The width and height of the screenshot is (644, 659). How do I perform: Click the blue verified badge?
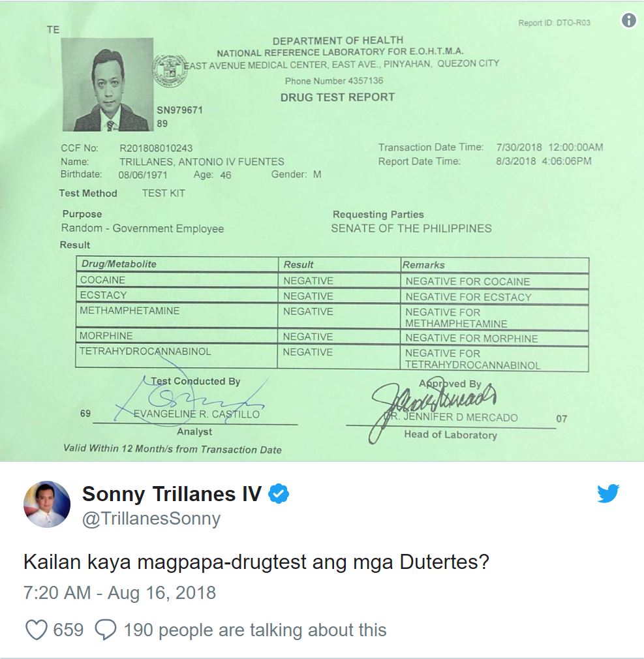pos(278,493)
